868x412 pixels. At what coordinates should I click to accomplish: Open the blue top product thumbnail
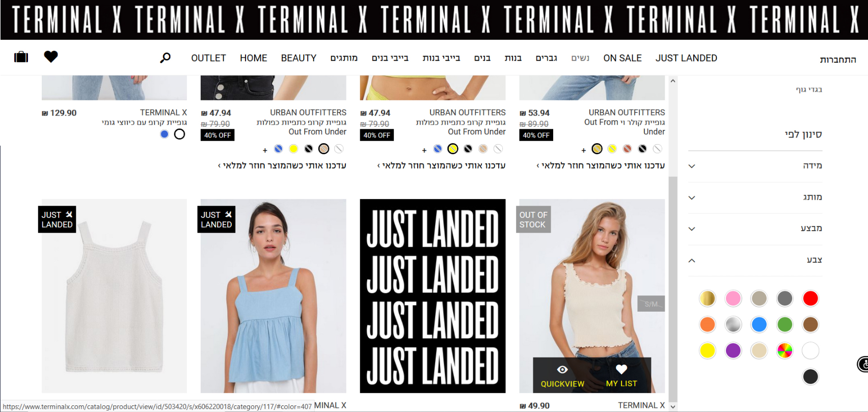coord(274,296)
